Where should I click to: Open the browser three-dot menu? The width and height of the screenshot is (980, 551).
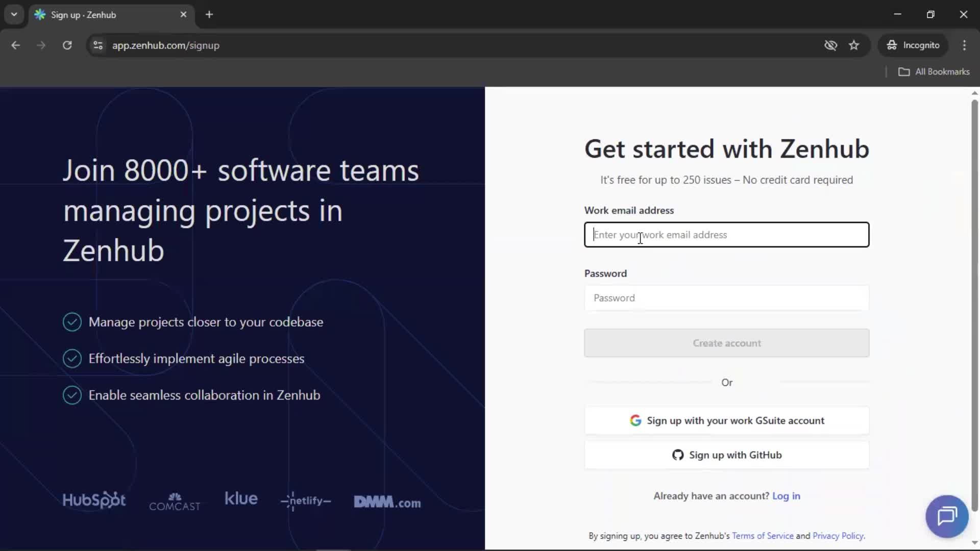[965, 45]
